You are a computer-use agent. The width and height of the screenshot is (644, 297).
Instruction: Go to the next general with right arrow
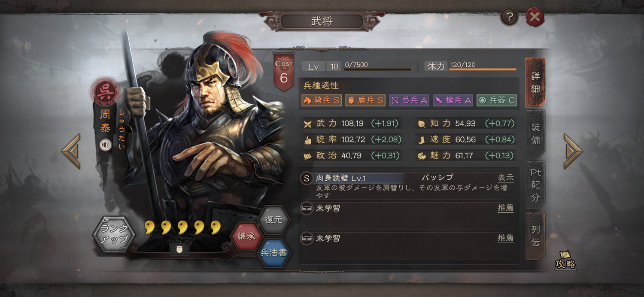(x=573, y=151)
